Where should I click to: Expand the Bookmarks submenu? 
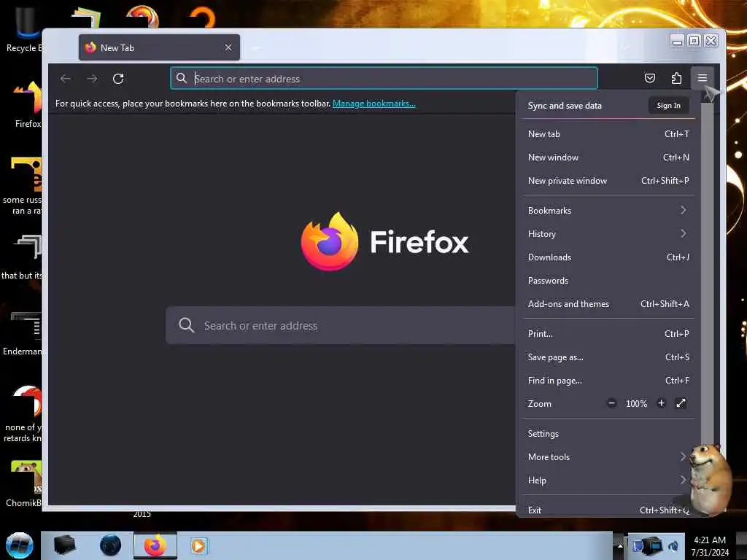click(x=608, y=211)
